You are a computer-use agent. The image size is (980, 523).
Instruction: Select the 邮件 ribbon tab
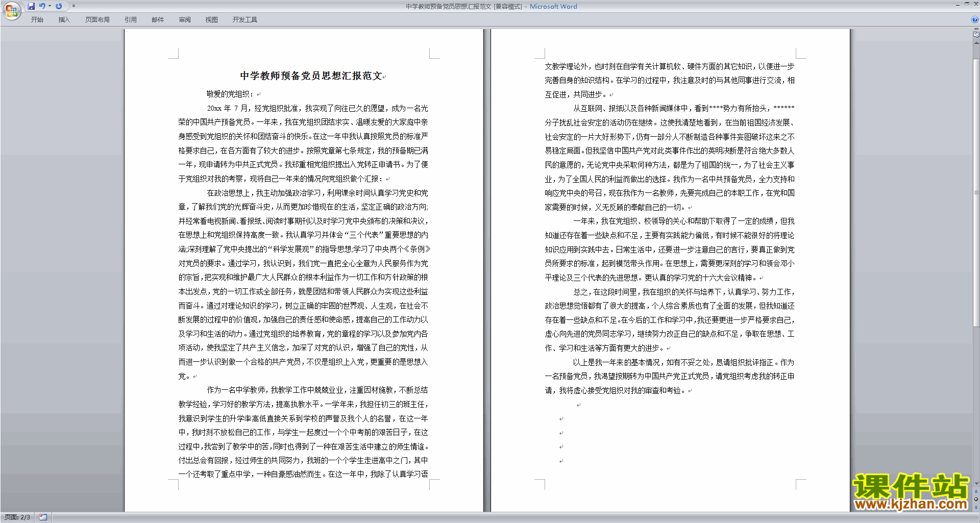[x=158, y=20]
